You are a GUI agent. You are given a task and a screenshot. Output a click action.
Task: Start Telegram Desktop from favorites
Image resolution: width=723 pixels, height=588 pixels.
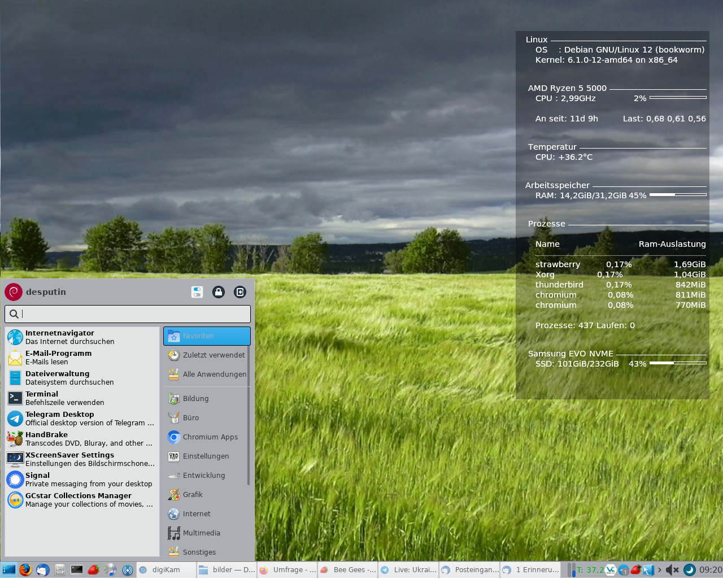tap(82, 419)
